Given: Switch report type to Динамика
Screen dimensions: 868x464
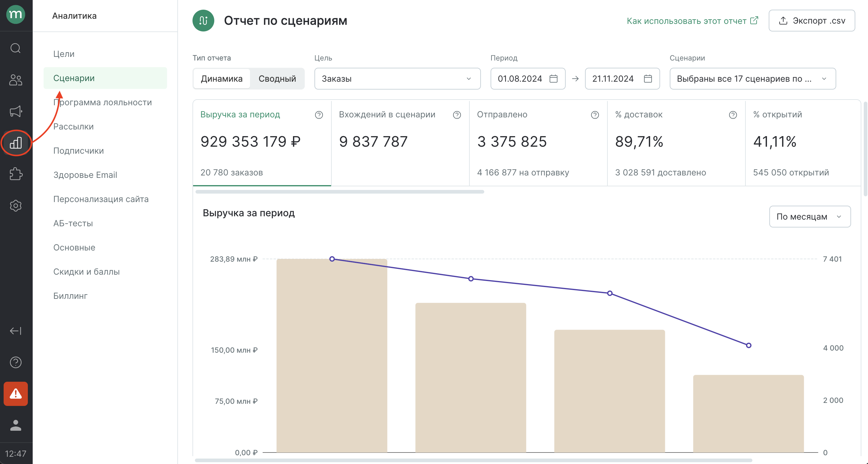Looking at the screenshot, I should pyautogui.click(x=222, y=78).
